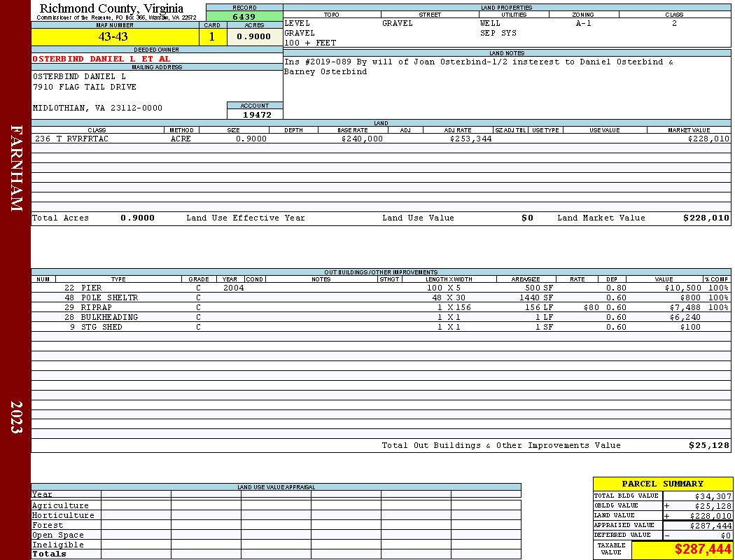735x560 pixels.
Task: Select mailing address line 7910 FLAG TAIL DRIVE
Action: [x=85, y=87]
